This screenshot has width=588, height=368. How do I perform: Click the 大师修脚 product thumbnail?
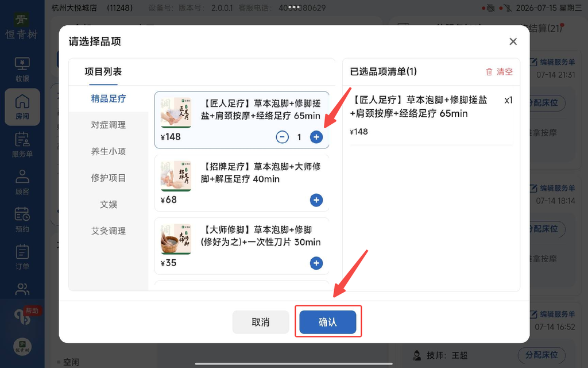(x=176, y=239)
